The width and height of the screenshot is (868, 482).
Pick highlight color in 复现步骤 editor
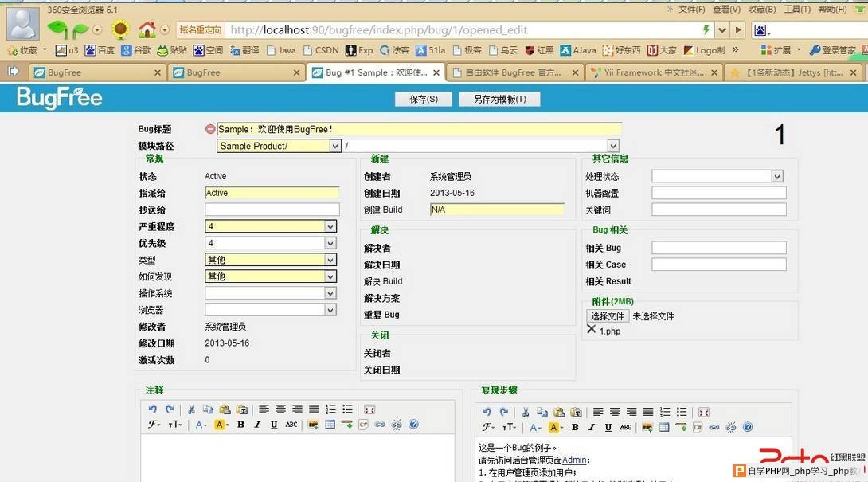[x=555, y=427]
